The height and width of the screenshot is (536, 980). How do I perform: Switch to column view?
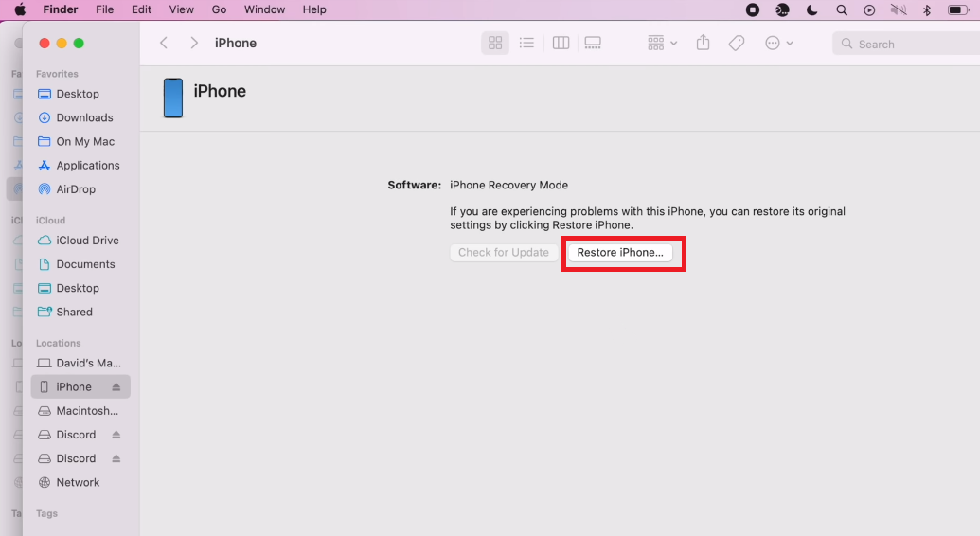[x=561, y=43]
